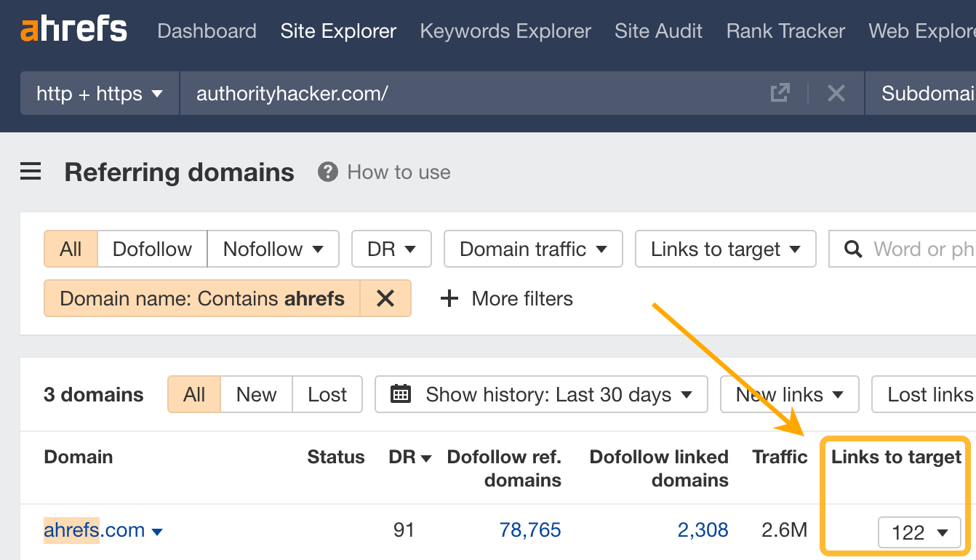Select the Lost domains filter tab

click(327, 394)
